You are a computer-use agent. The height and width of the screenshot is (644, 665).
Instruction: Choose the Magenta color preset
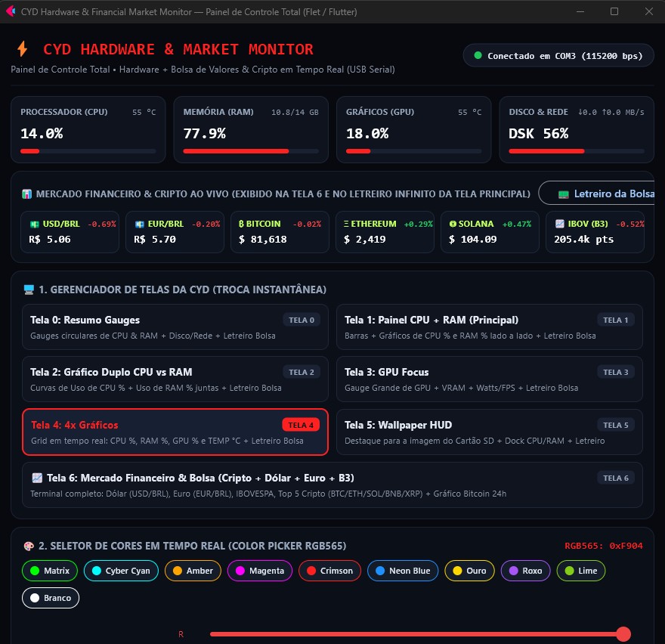(259, 571)
